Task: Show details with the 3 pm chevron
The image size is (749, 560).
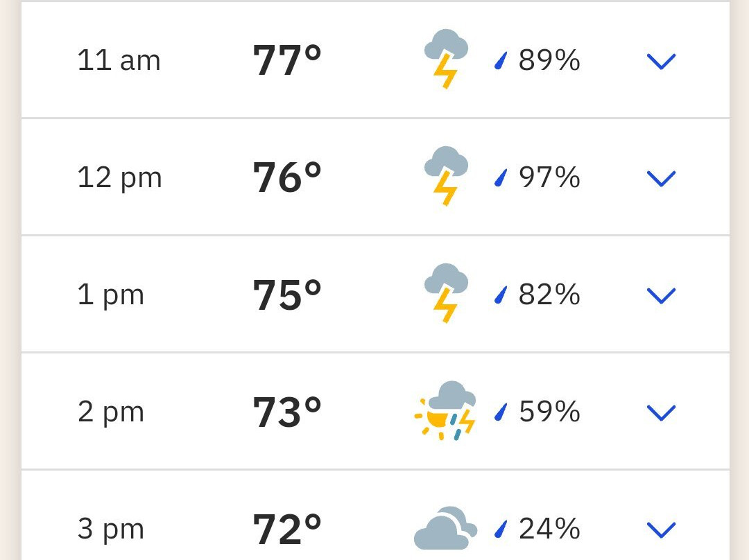Action: [x=661, y=530]
